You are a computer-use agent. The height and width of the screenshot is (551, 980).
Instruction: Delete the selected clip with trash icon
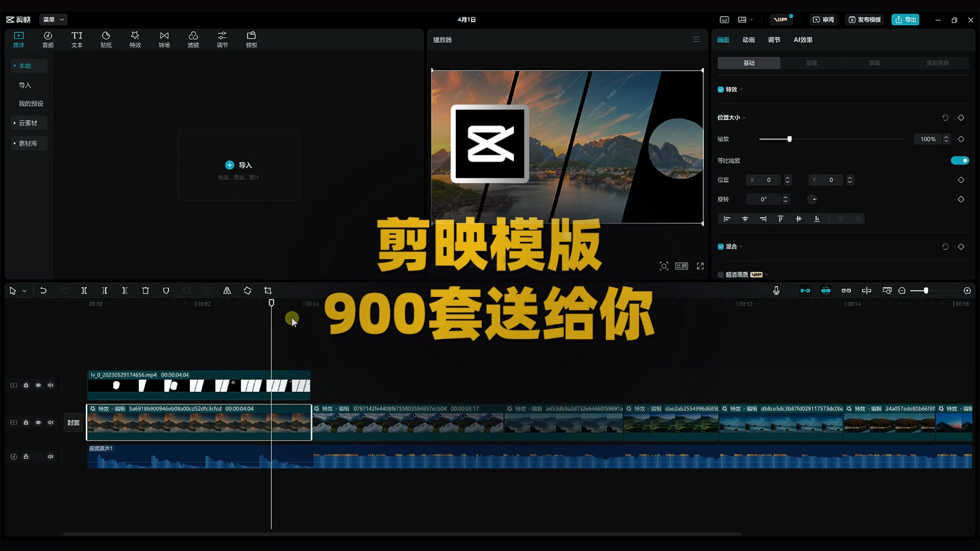(145, 291)
